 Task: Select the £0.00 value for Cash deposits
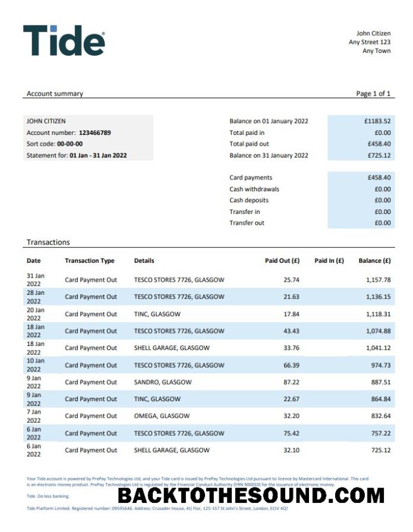point(383,200)
